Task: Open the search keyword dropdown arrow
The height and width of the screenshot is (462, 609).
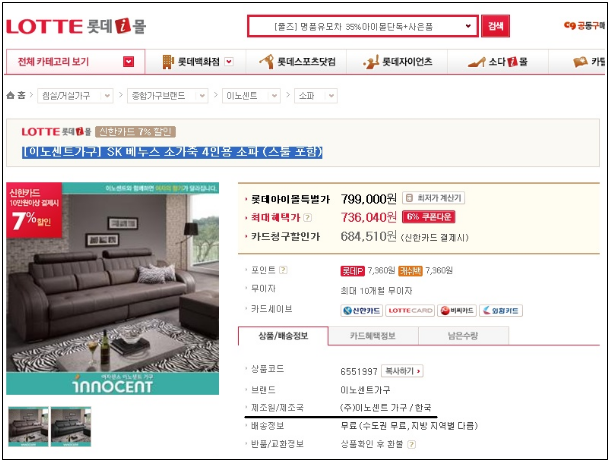Action: point(468,26)
